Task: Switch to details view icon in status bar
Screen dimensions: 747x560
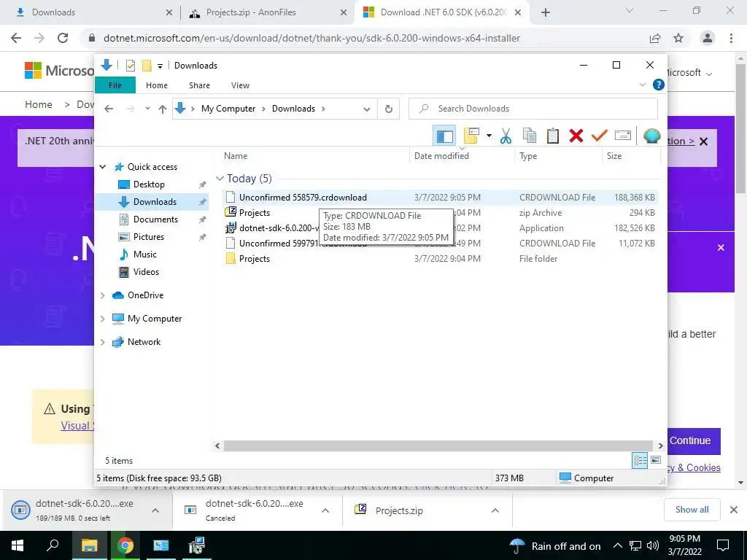Action: pyautogui.click(x=640, y=460)
